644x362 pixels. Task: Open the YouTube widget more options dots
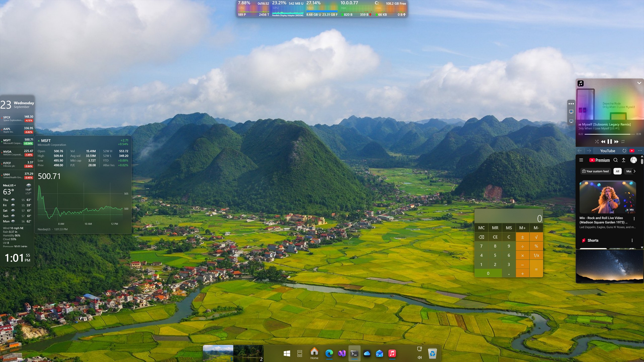pos(640,151)
